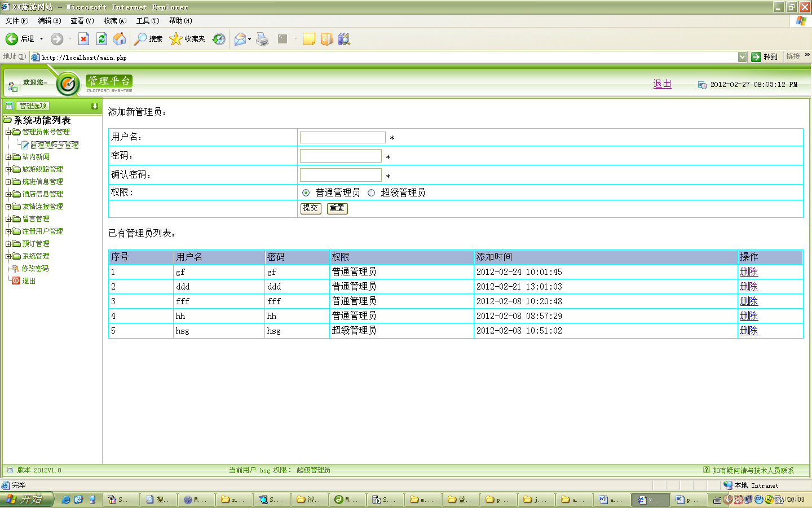
Task: Open the Back button history dropdown
Action: 41,39
